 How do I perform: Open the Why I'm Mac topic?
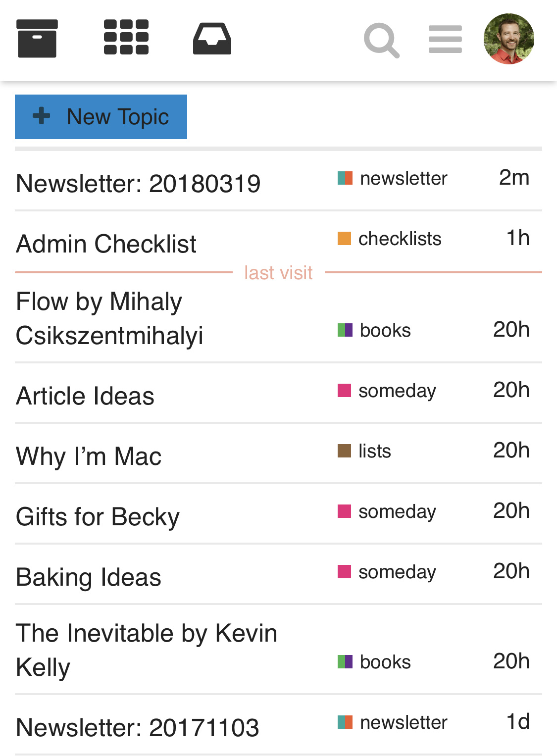[89, 456]
